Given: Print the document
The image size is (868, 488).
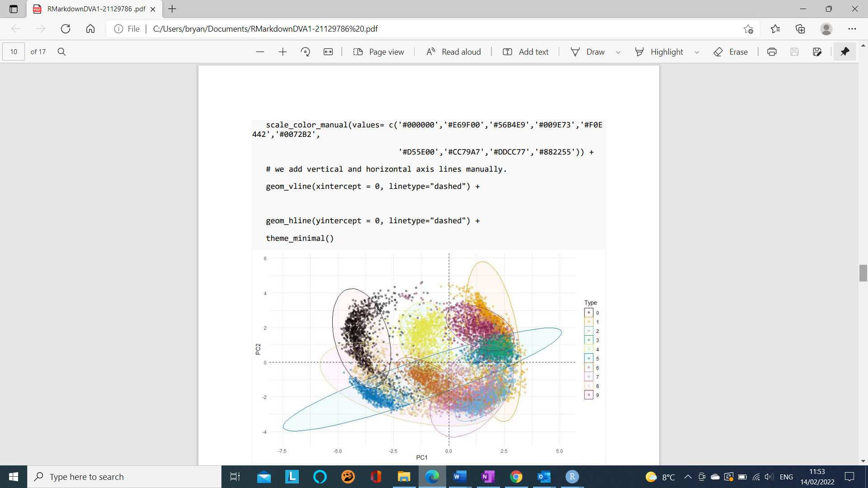Looking at the screenshot, I should [772, 52].
